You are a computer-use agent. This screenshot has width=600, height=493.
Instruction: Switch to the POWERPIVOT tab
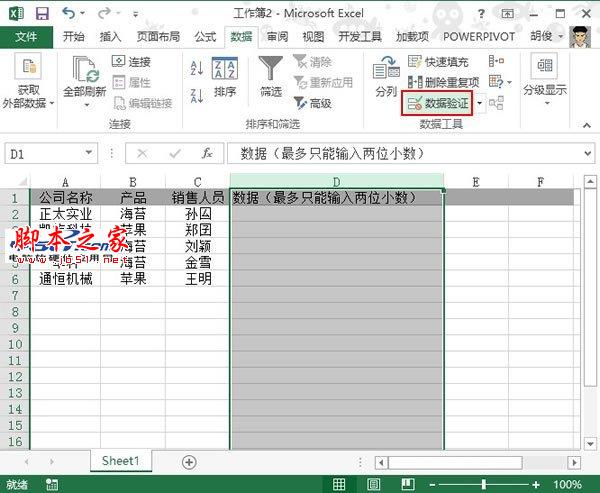(479, 37)
